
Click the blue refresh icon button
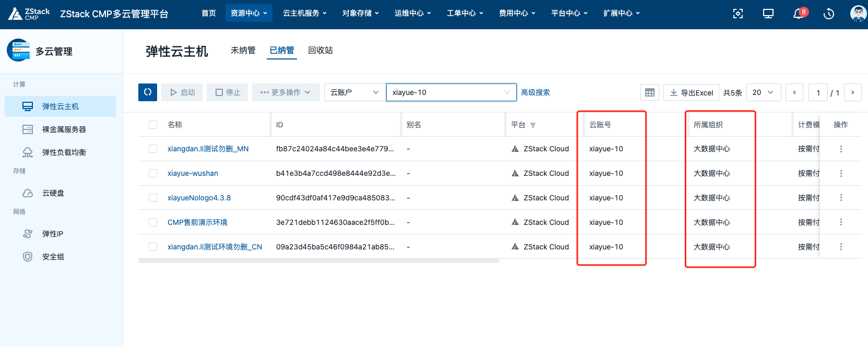[x=148, y=92]
